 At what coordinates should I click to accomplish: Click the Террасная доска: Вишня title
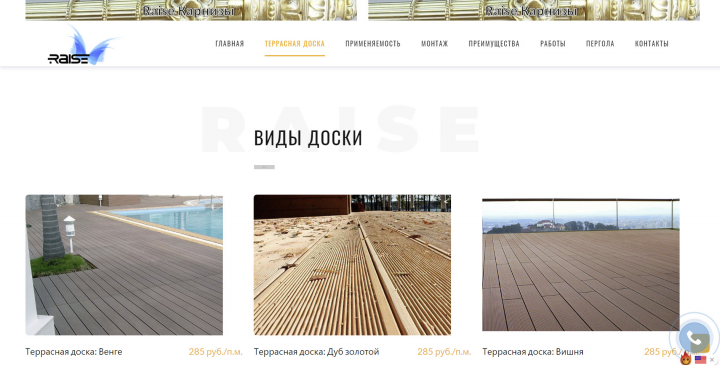click(x=533, y=352)
